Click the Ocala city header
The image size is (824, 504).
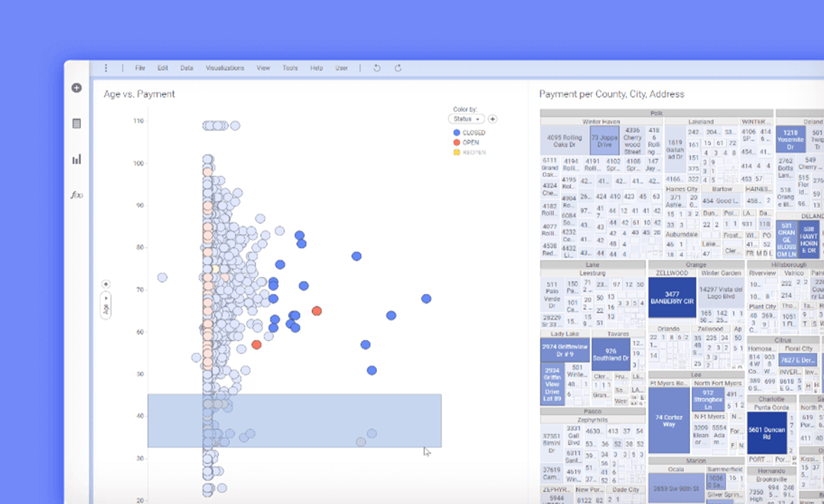676,470
